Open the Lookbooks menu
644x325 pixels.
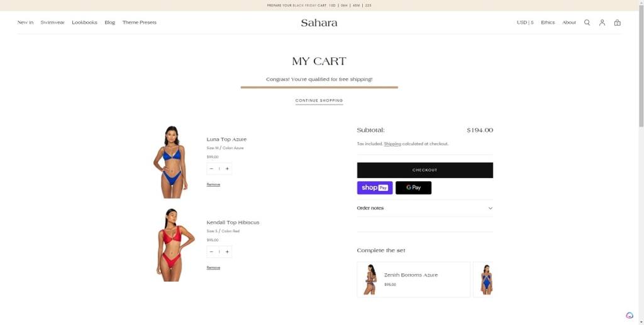pyautogui.click(x=85, y=23)
